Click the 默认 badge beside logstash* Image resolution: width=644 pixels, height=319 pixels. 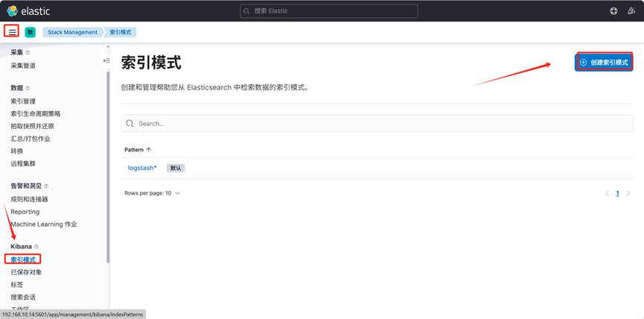(176, 168)
